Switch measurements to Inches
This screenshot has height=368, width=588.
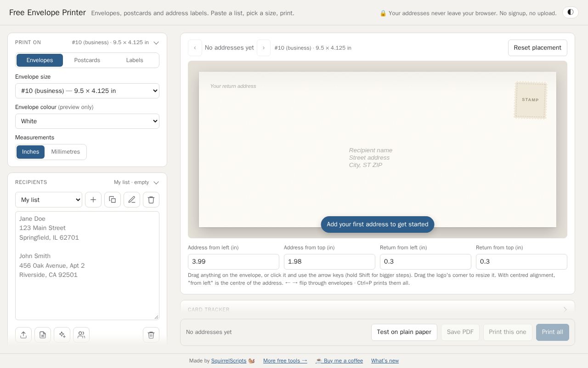[x=31, y=152]
